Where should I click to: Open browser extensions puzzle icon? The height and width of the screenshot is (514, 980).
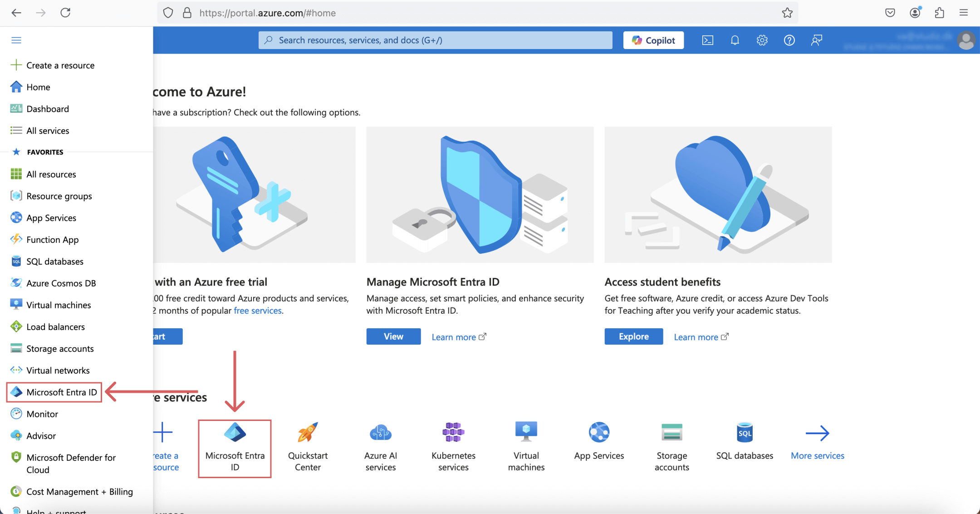coord(939,13)
